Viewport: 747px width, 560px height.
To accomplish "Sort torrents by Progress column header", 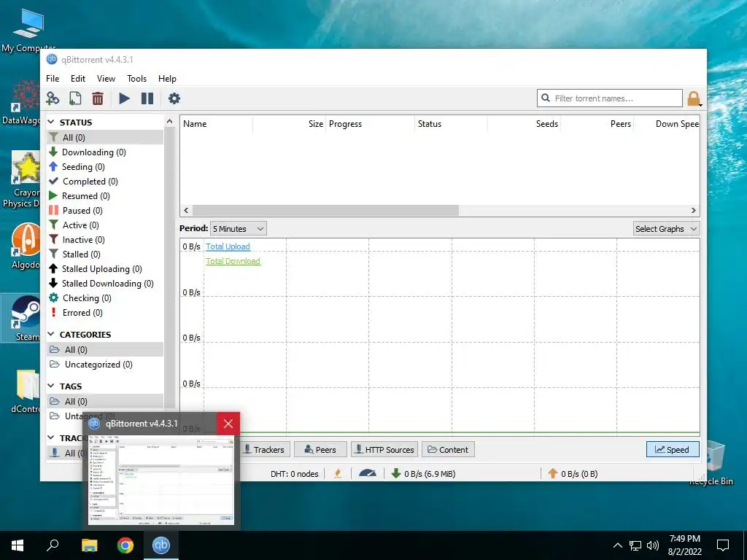I will (370, 124).
